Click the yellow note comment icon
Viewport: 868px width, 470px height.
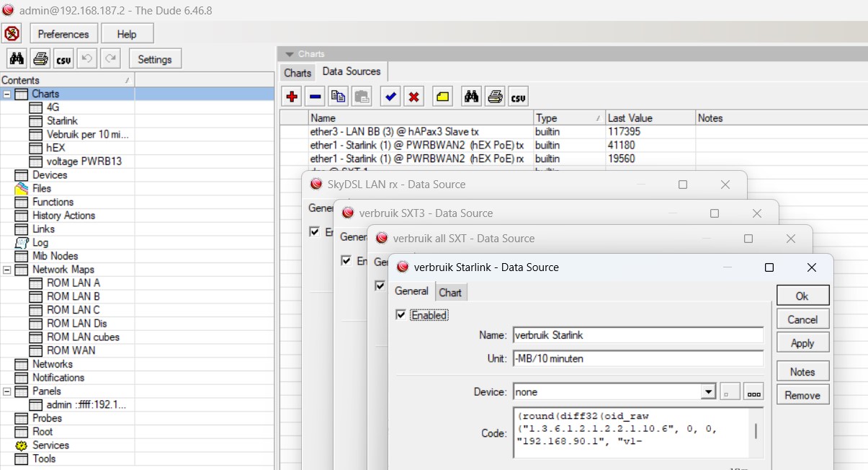coord(442,97)
